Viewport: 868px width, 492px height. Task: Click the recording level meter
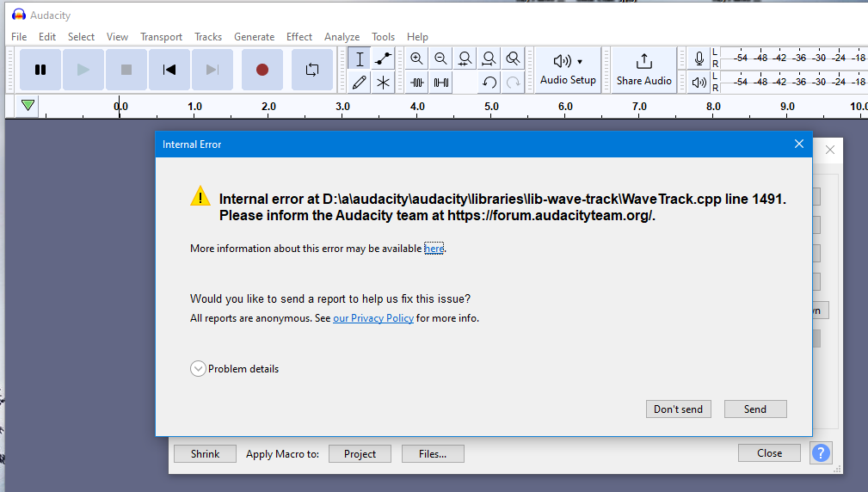(x=794, y=58)
